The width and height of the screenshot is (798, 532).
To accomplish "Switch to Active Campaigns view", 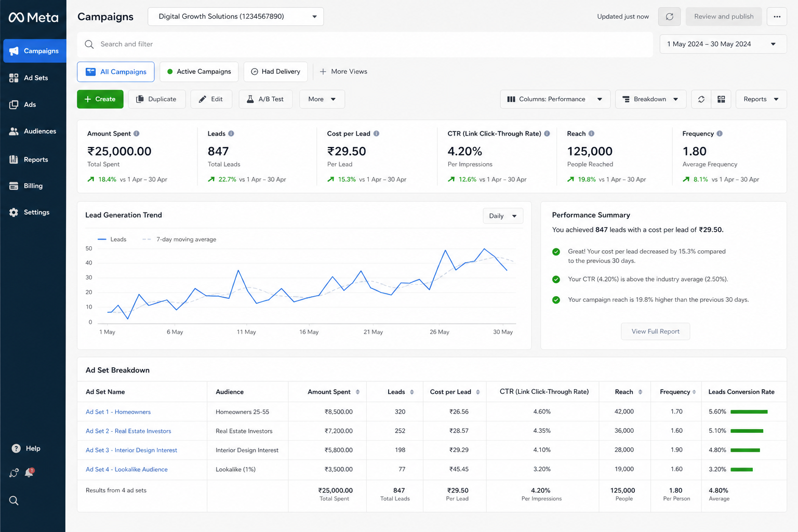I will click(199, 72).
